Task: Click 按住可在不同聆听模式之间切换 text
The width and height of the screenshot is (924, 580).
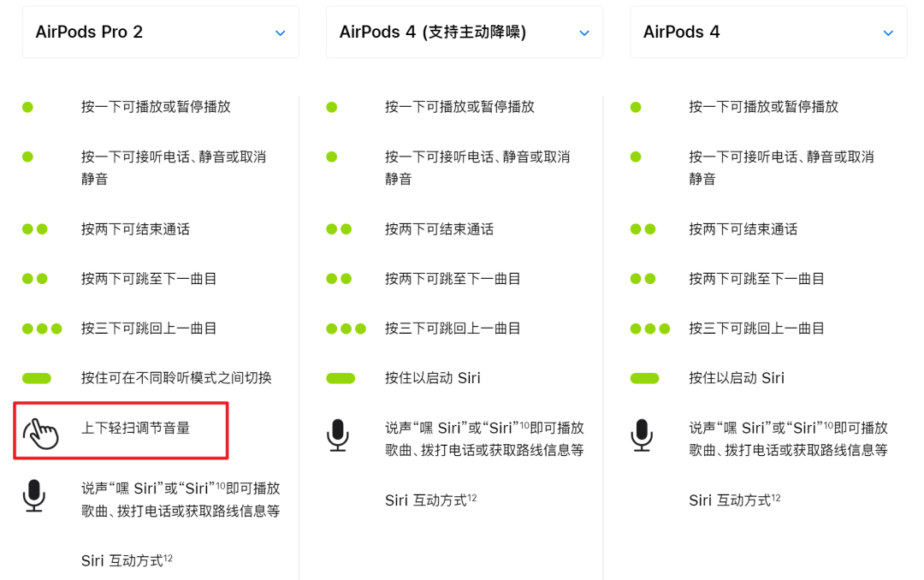Action: coord(176,378)
